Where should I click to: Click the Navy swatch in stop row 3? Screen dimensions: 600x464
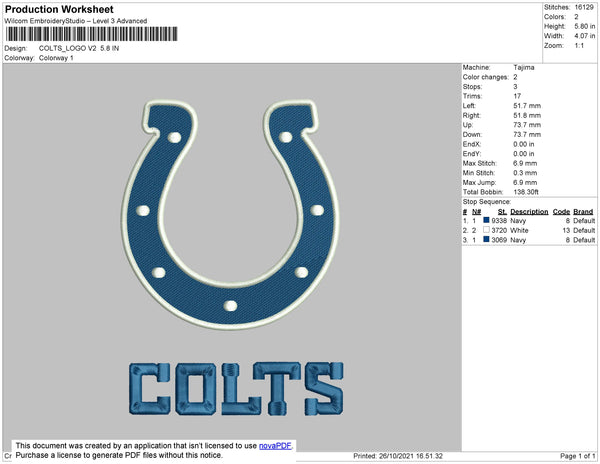(x=486, y=239)
